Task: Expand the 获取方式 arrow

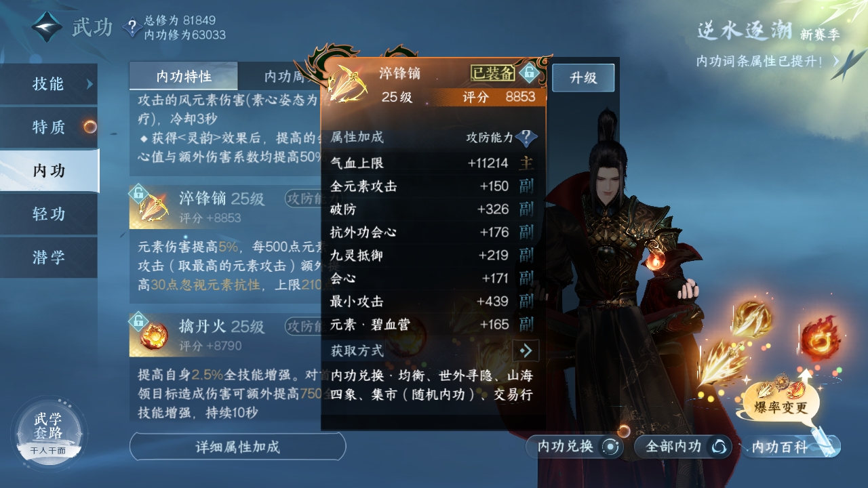Action: point(526,350)
